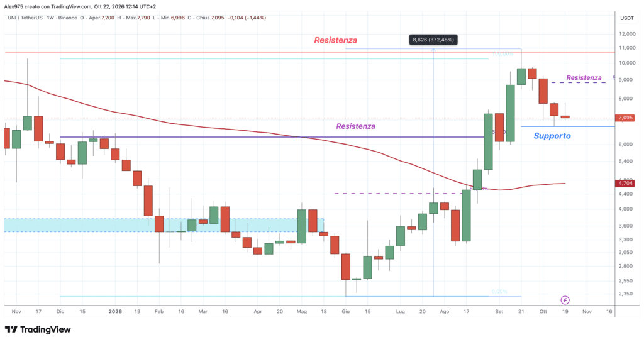Click the 6,000 price axis label
The height and width of the screenshot is (342, 644).
pos(626,145)
